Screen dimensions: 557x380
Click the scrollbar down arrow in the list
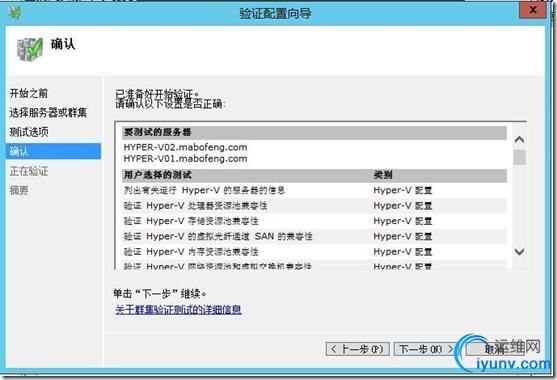click(x=519, y=251)
